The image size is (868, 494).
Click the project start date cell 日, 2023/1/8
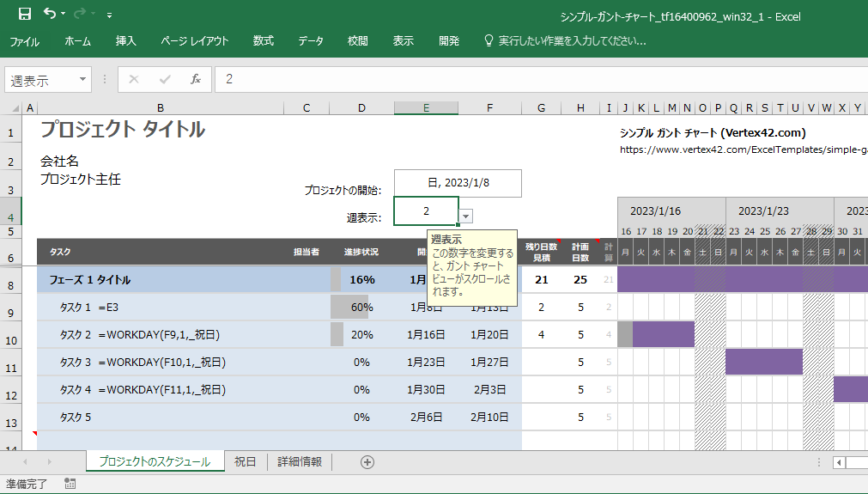tap(458, 183)
